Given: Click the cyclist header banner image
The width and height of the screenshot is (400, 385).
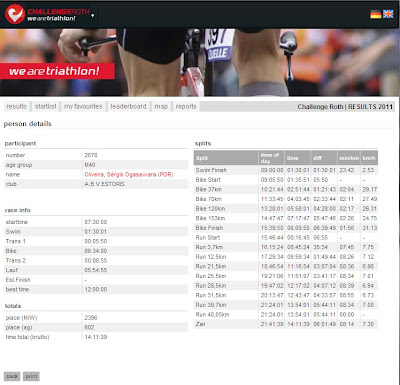Looking at the screenshot, I should point(200,62).
